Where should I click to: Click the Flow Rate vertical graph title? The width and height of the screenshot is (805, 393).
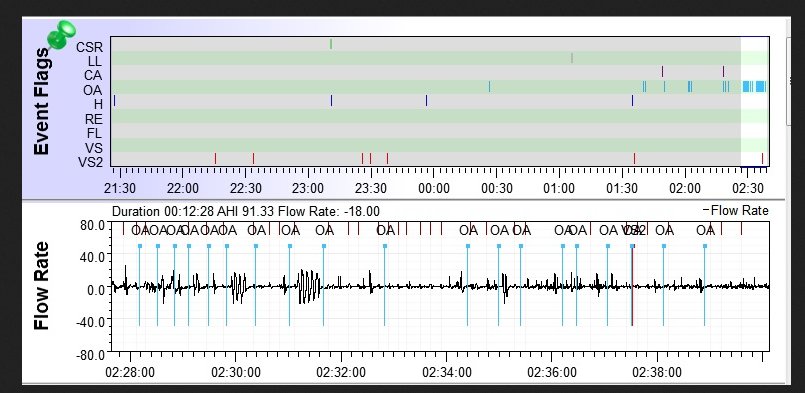(41, 286)
